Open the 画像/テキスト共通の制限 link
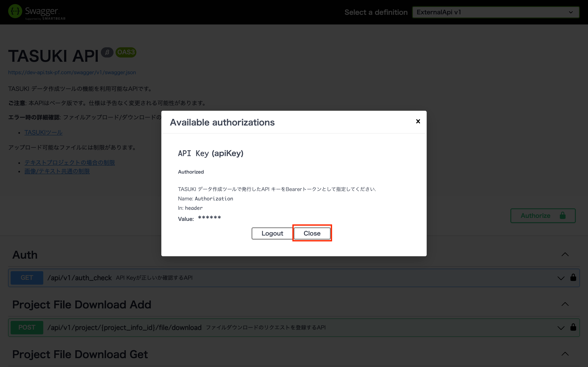The height and width of the screenshot is (367, 588). [x=57, y=171]
